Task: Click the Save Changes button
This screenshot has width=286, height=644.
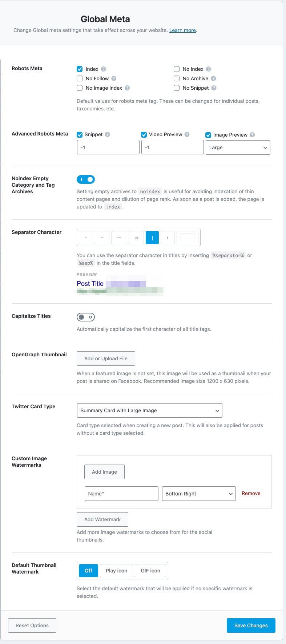Action: point(251,625)
